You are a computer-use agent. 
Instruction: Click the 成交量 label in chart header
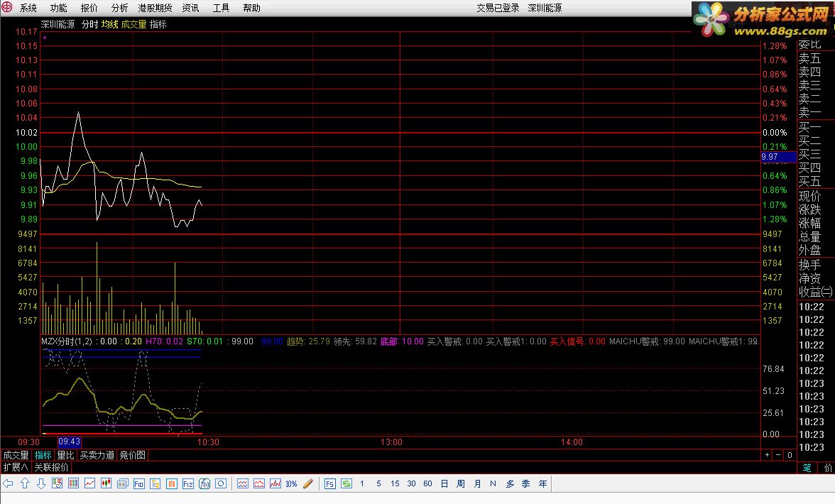tap(133, 24)
